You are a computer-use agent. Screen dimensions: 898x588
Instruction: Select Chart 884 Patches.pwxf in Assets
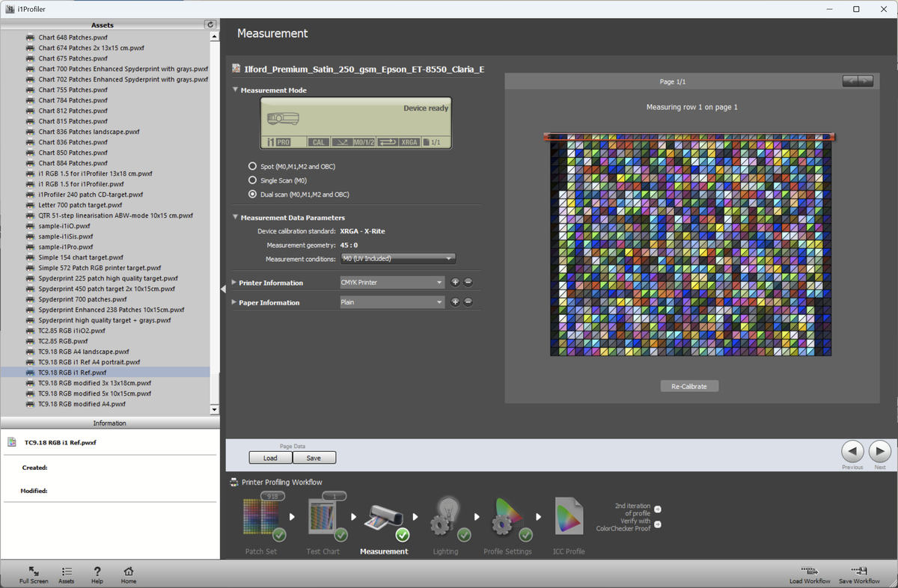[x=73, y=163]
